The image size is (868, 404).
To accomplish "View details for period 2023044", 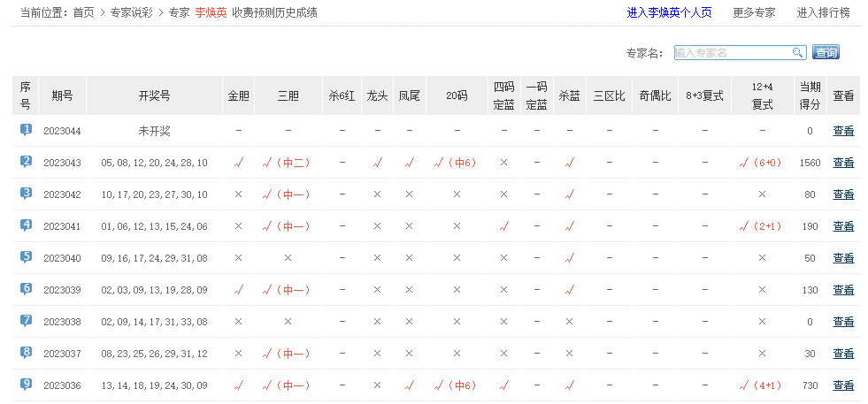I will [843, 131].
